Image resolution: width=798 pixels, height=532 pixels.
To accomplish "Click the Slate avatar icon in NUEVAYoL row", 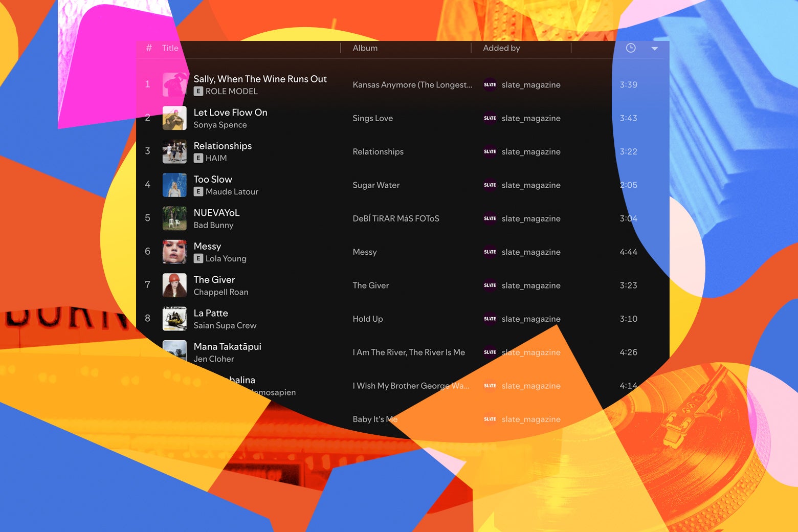I will click(x=490, y=218).
